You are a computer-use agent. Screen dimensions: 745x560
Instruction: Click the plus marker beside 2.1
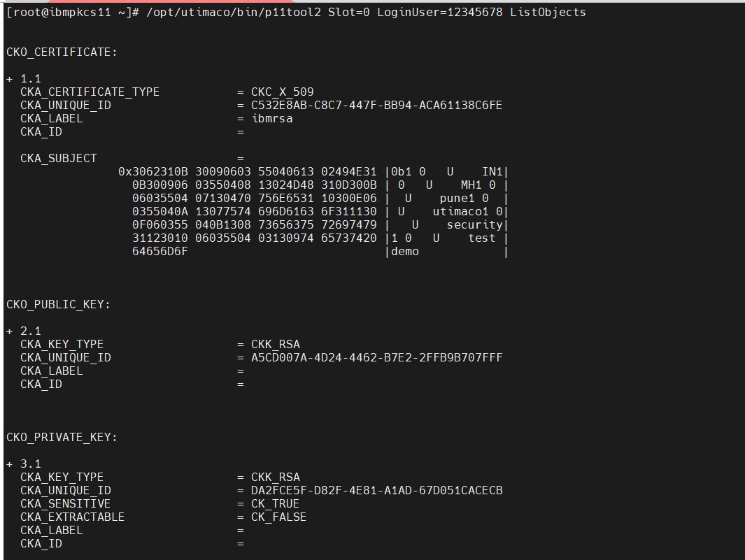[x=10, y=331]
